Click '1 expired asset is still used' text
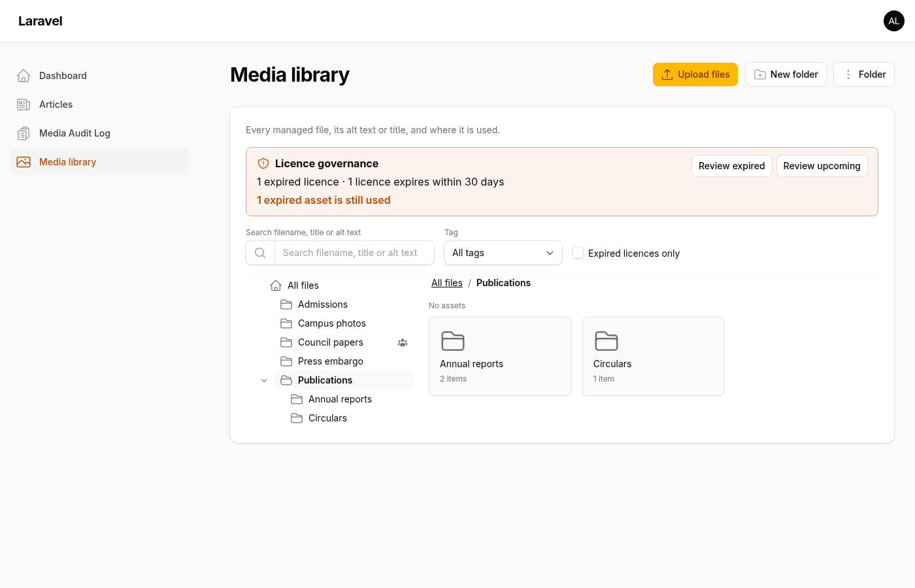Viewport: 915px width, 588px height. coord(324,200)
